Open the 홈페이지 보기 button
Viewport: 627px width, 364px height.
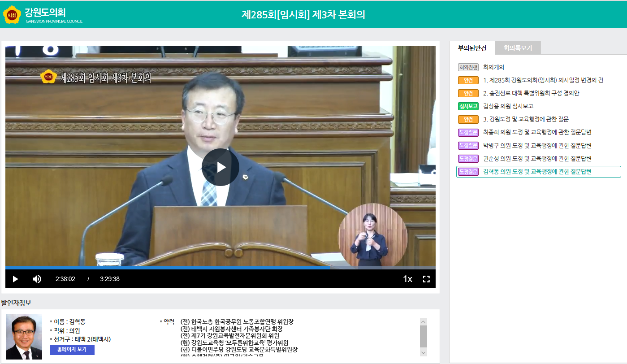pyautogui.click(x=72, y=350)
